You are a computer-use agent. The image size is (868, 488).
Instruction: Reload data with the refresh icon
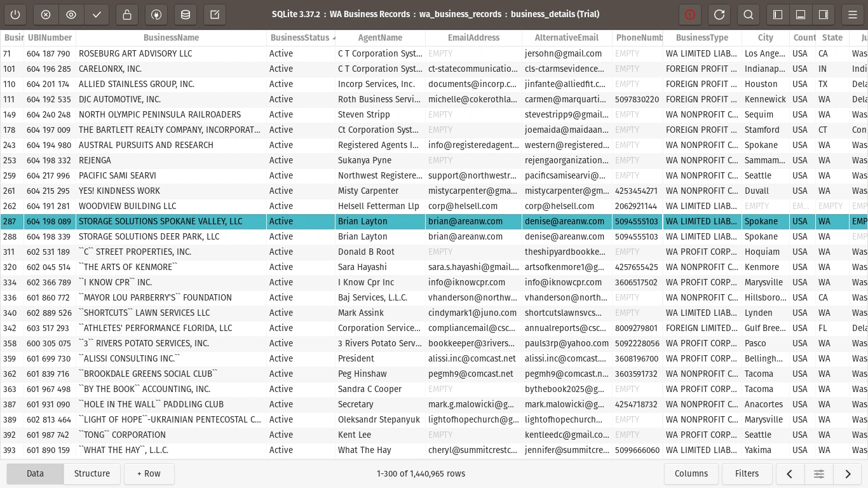pyautogui.click(x=719, y=15)
